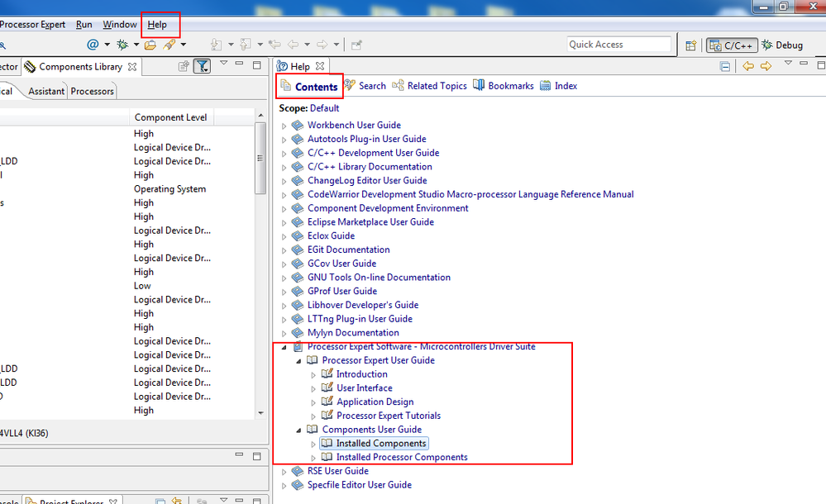Expand the Installed Components node
826x504 pixels.
pyautogui.click(x=313, y=444)
